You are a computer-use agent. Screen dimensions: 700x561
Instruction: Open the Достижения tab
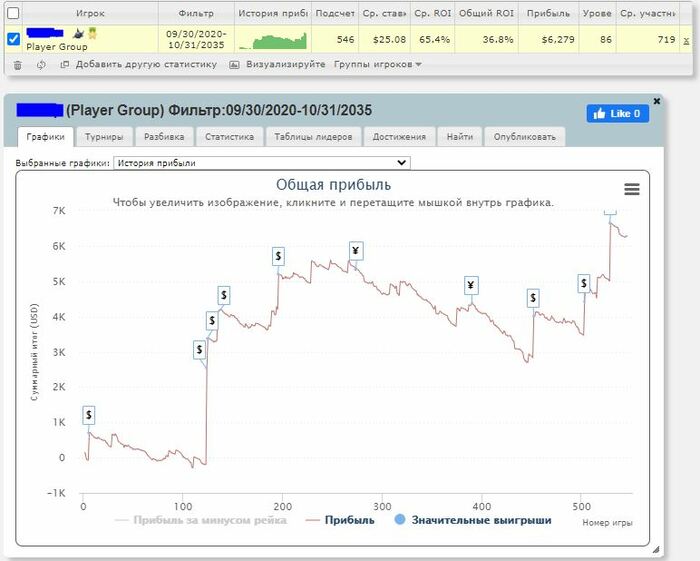[399, 137]
